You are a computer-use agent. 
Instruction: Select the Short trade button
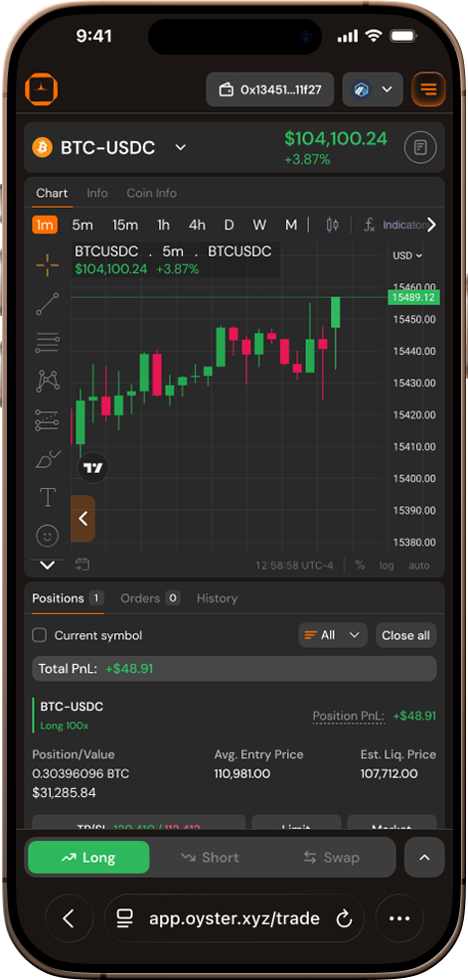(210, 858)
